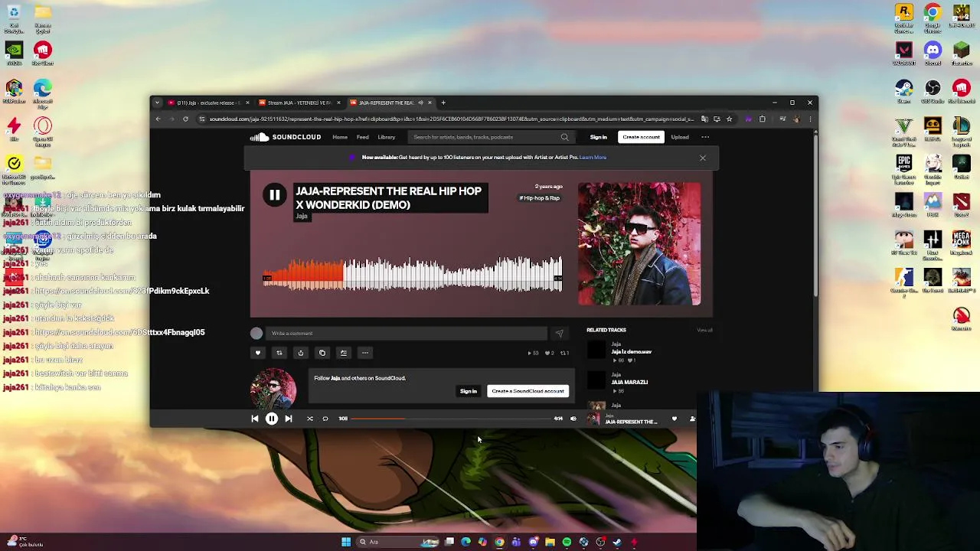Screen dimensions: 980x551
Task: Open the header three-dots settings menu
Action: (705, 137)
